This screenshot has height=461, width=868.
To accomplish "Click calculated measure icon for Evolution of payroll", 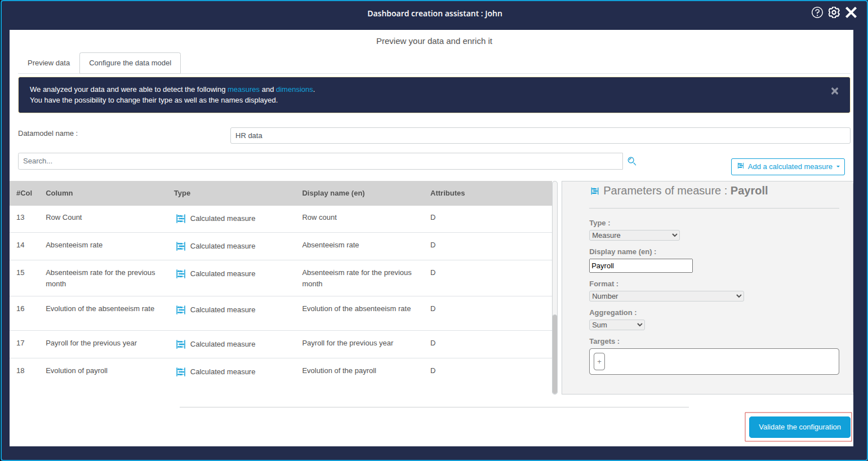I will (x=181, y=372).
